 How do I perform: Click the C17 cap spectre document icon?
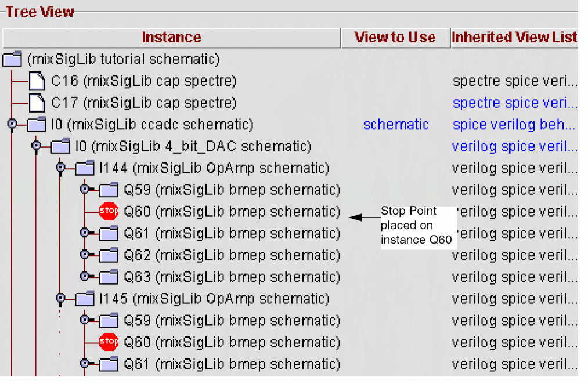tap(37, 103)
